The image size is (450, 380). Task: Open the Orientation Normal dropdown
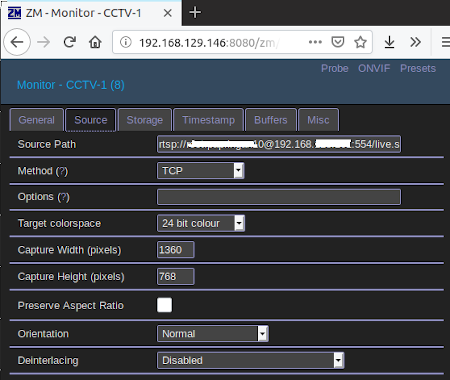[x=213, y=334]
